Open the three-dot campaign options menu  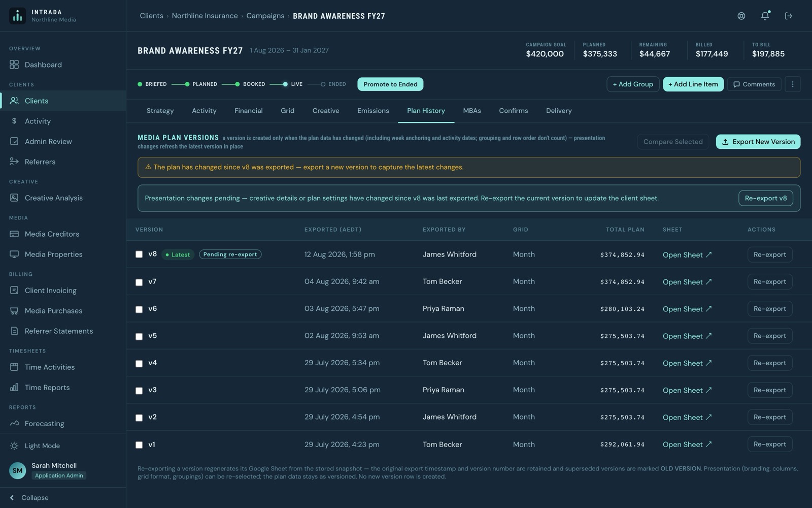click(793, 84)
